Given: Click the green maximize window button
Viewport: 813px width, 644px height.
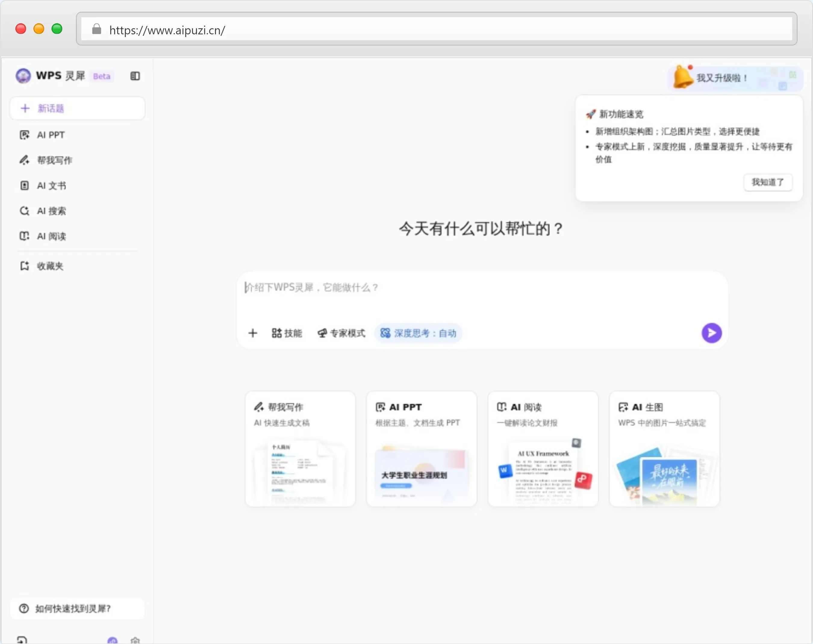Looking at the screenshot, I should pos(57,29).
